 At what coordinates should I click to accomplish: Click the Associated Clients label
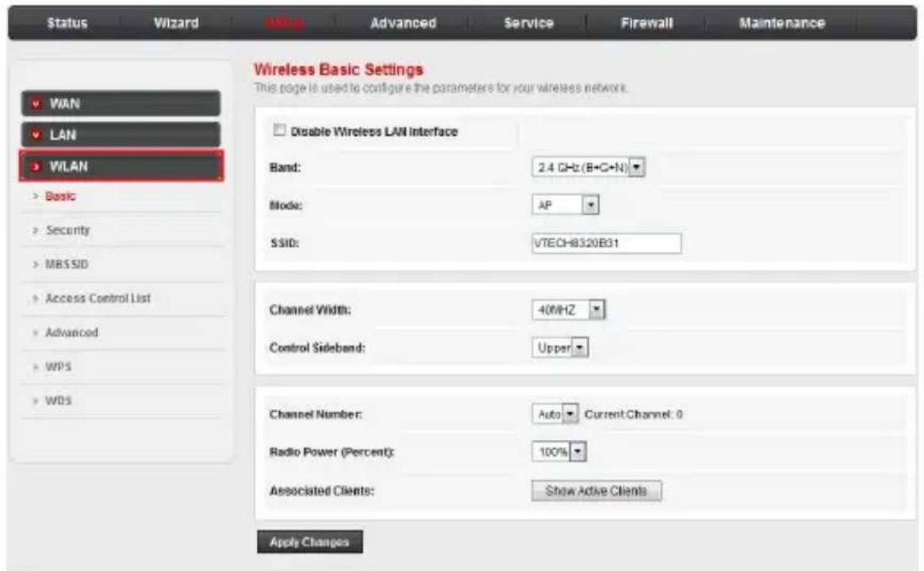pyautogui.click(x=322, y=491)
